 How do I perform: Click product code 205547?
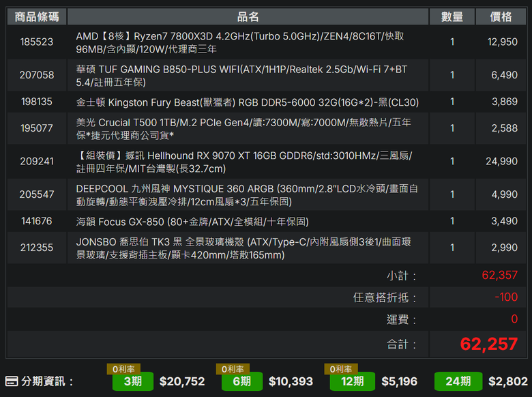point(37,194)
